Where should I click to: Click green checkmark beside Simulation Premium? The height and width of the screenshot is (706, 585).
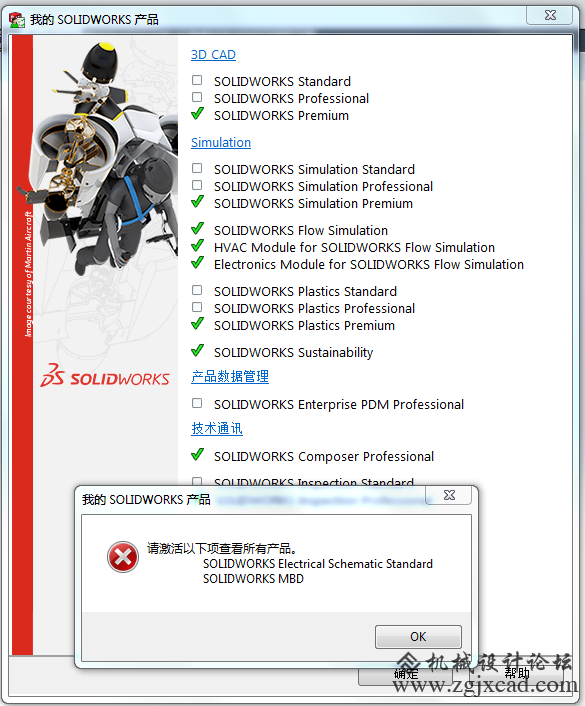[197, 202]
